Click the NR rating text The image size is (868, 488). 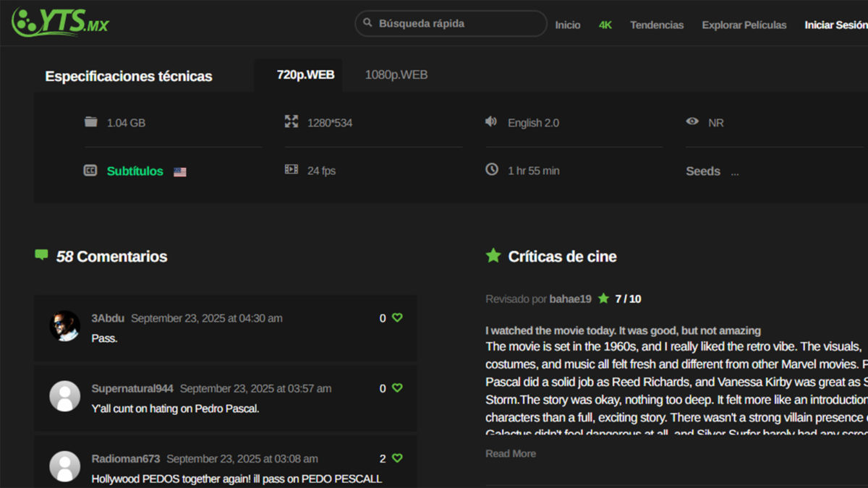(716, 123)
